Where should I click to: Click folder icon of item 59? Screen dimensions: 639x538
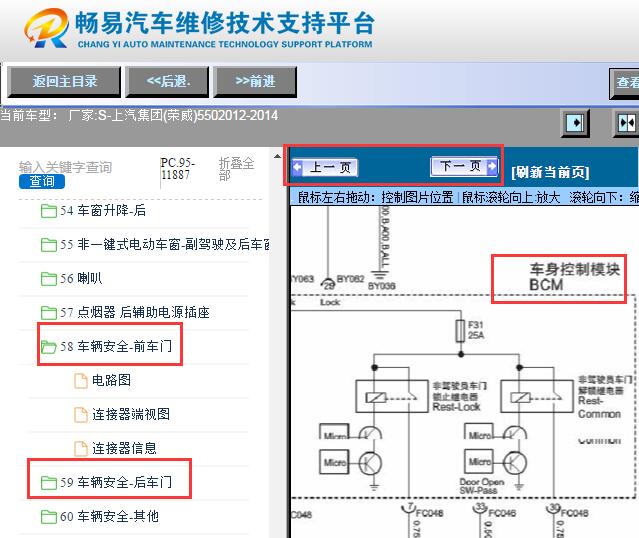point(49,483)
